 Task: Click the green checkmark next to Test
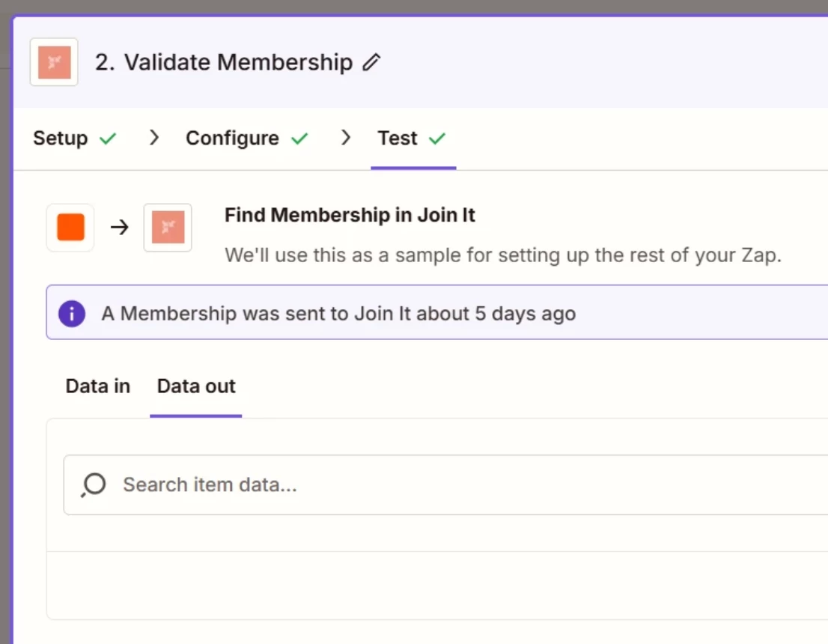pyautogui.click(x=437, y=139)
